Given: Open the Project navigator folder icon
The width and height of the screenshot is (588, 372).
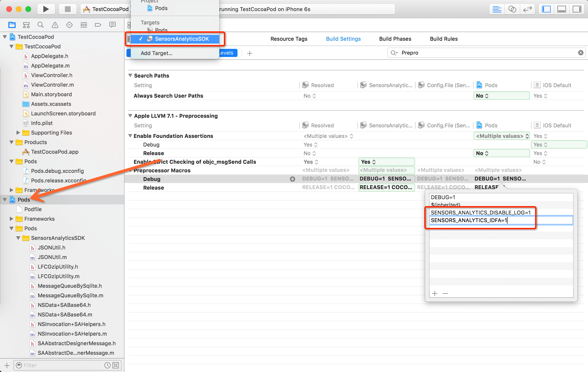Looking at the screenshot, I should pos(12,25).
